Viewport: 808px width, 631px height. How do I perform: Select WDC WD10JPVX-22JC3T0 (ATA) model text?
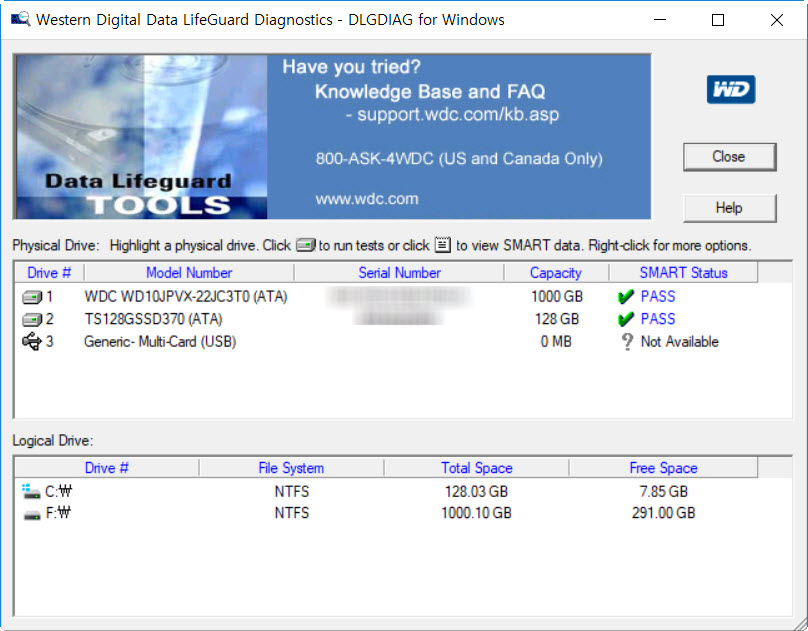(186, 297)
